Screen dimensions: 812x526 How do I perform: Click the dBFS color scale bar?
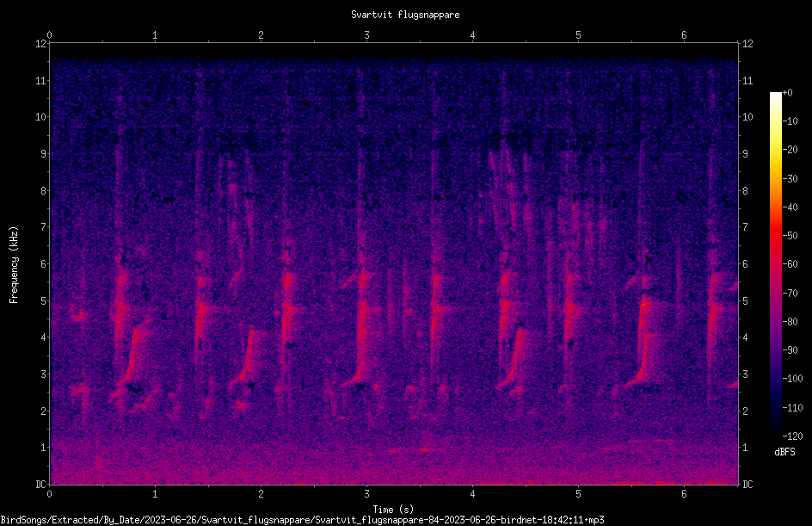pos(776,264)
